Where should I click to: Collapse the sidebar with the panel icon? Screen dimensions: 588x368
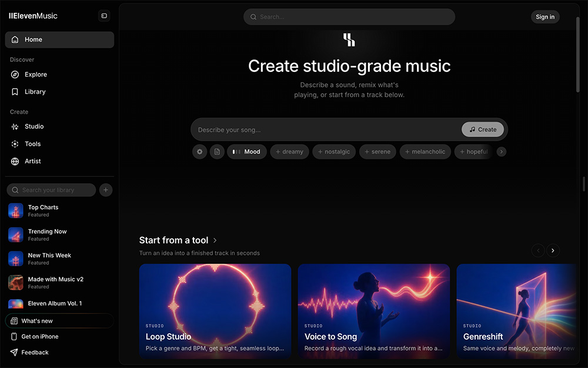104,16
